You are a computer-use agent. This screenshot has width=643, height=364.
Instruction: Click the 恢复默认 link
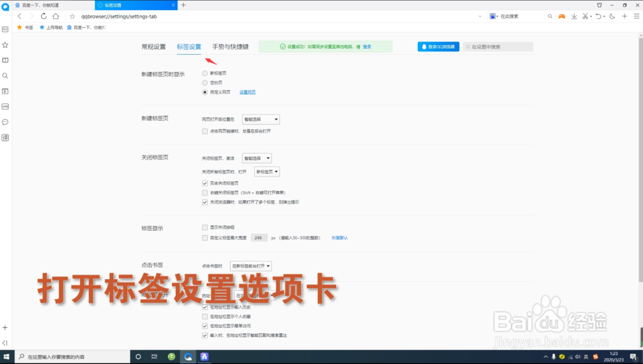pos(340,237)
